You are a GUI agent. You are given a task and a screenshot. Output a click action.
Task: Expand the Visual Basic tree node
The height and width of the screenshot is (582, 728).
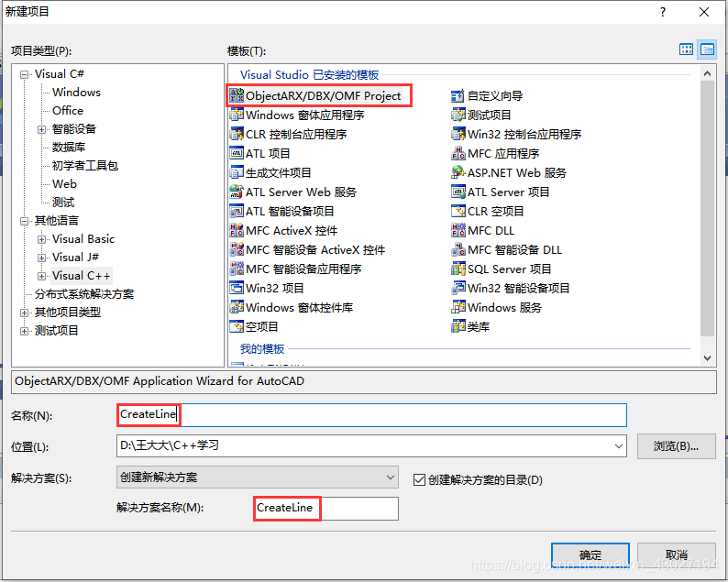pyautogui.click(x=42, y=239)
